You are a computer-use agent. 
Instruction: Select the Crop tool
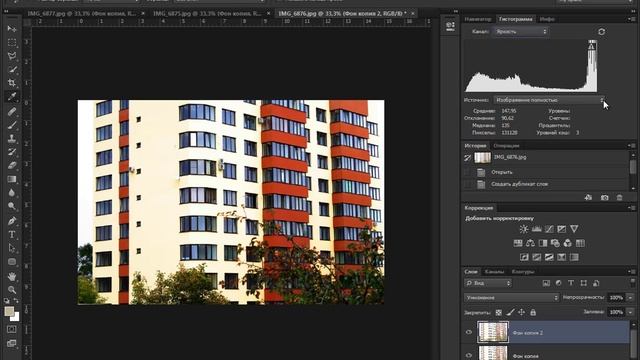(12, 83)
